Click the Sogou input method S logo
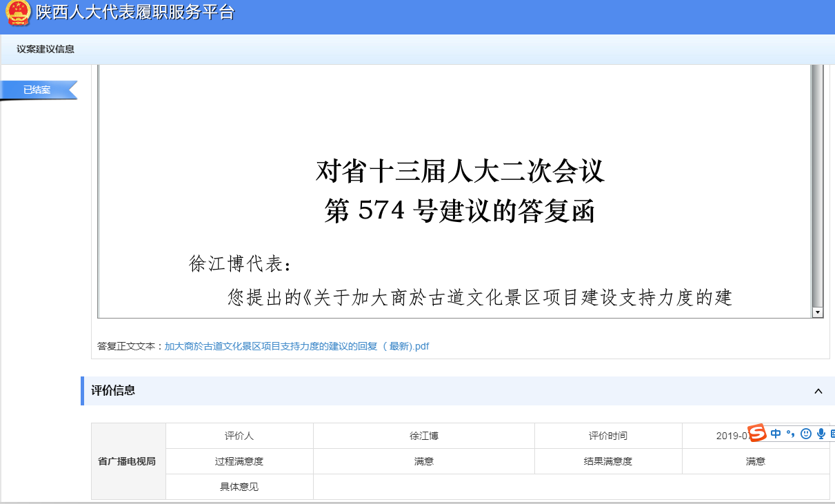The height and width of the screenshot is (504, 835). click(x=758, y=433)
